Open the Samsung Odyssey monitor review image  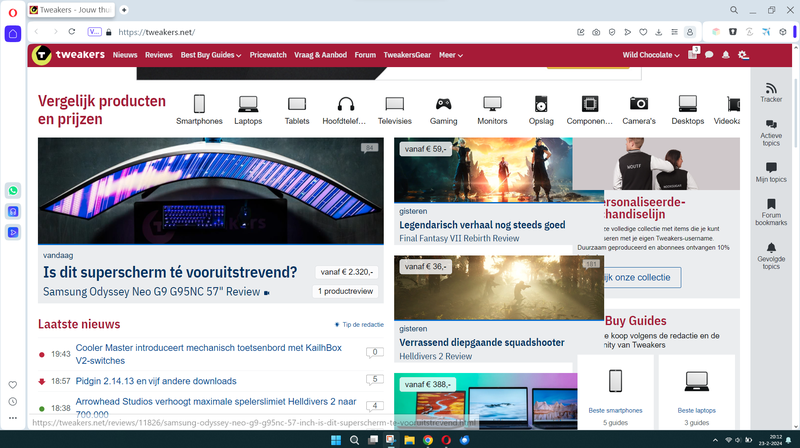point(211,190)
